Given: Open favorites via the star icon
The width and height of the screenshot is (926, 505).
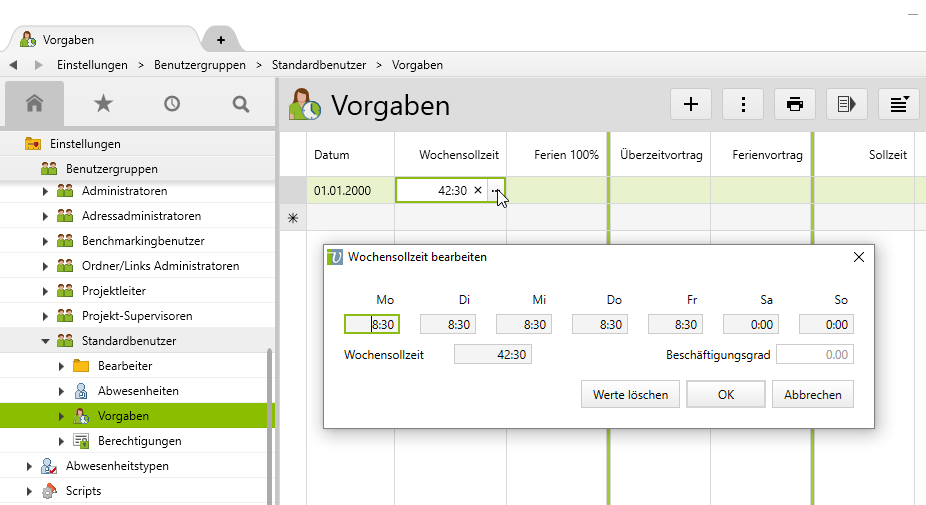Looking at the screenshot, I should pos(103,103).
